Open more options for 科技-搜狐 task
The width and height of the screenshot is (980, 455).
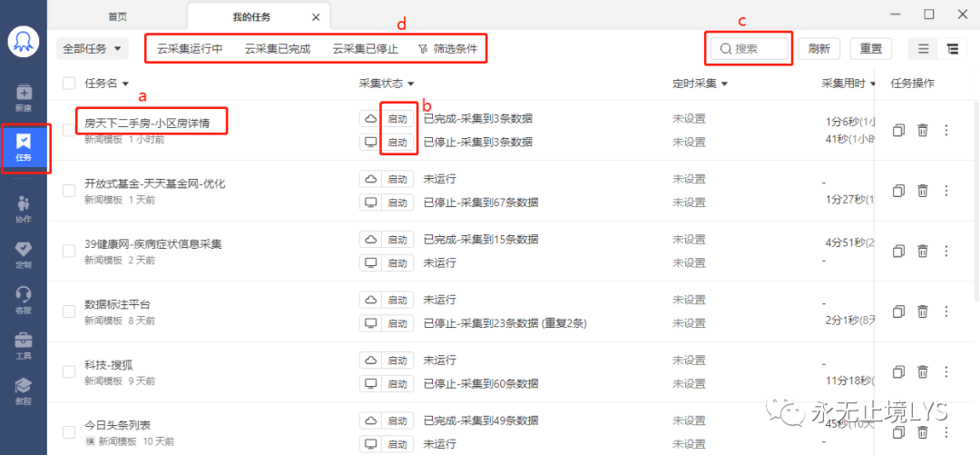click(946, 371)
